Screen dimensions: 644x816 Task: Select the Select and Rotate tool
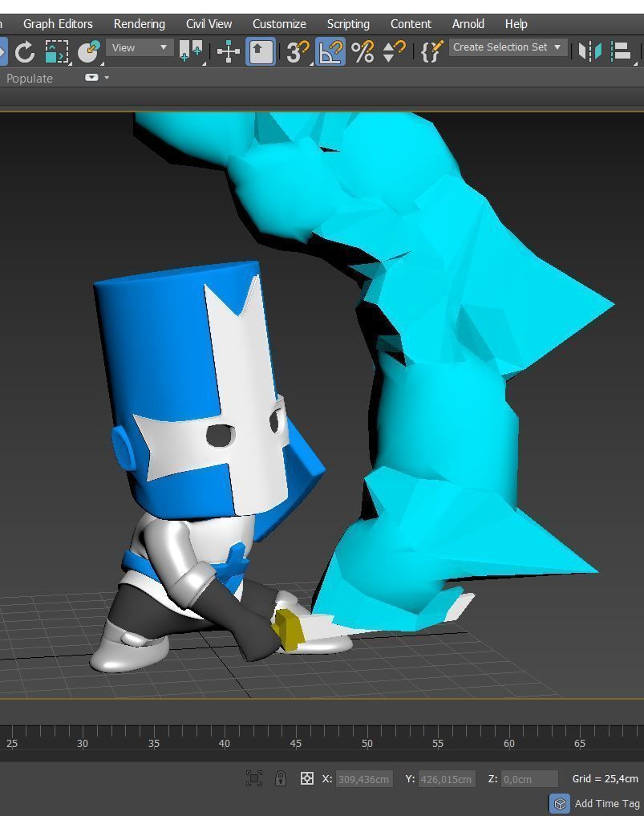tap(24, 51)
